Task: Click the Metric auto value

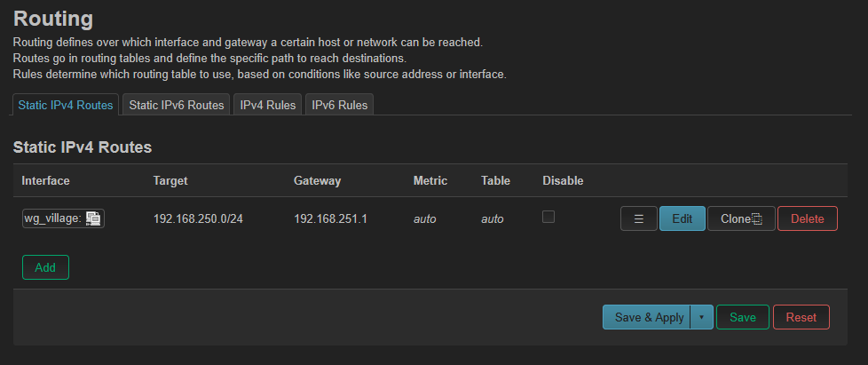Action: (424, 218)
